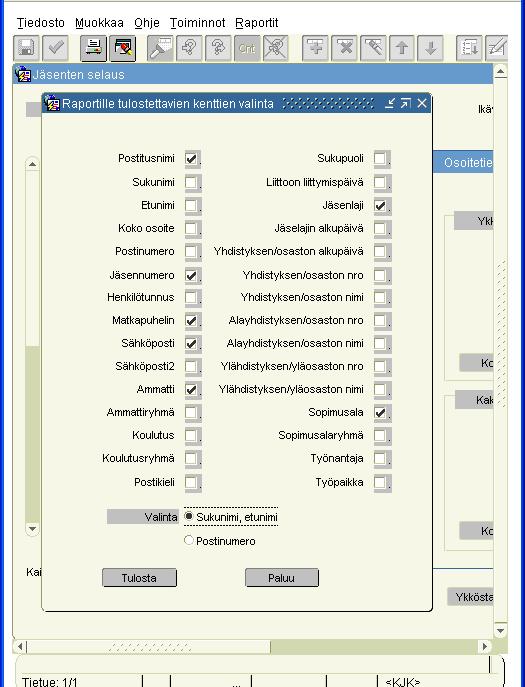Click the left list scrollbar up arrow
This screenshot has height=687, width=525.
click(x=32, y=164)
